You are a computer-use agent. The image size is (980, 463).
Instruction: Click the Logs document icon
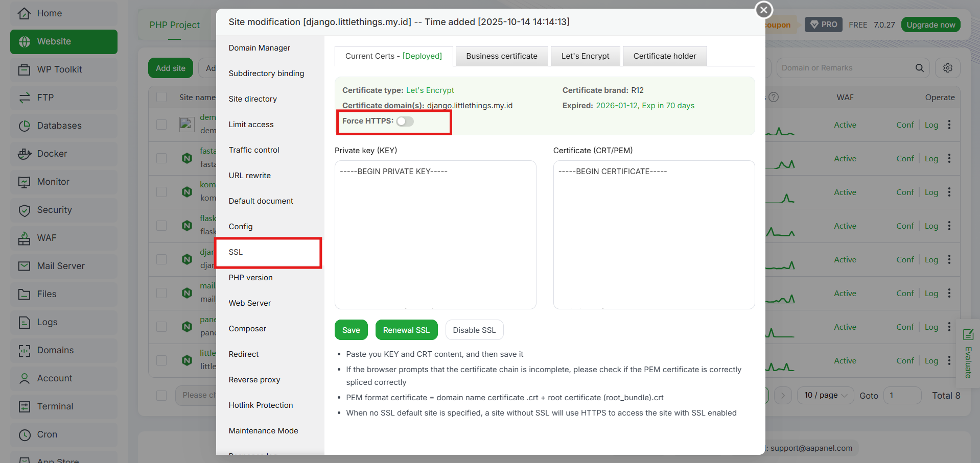click(x=24, y=322)
